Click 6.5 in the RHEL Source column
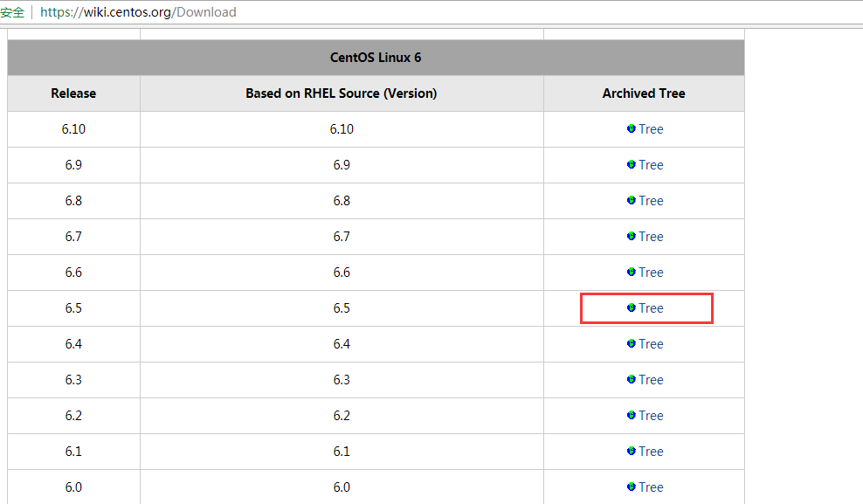 point(342,308)
